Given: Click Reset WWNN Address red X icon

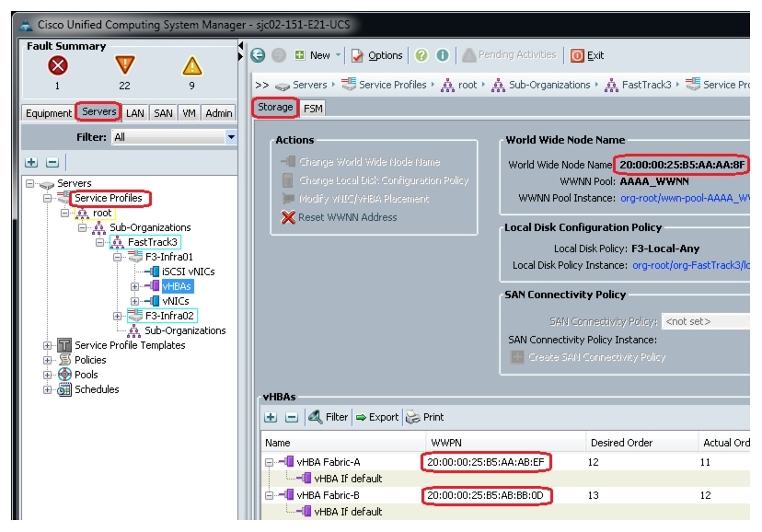Looking at the screenshot, I should (x=288, y=217).
